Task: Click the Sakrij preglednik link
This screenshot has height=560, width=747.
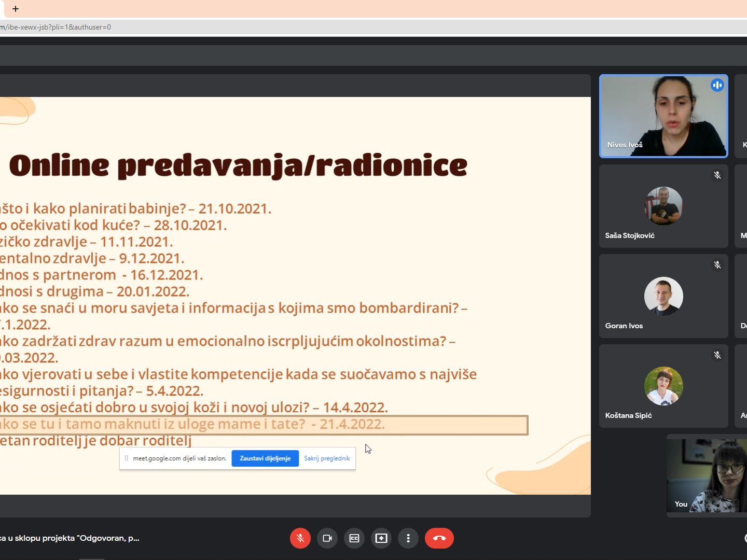Action: tap(327, 458)
